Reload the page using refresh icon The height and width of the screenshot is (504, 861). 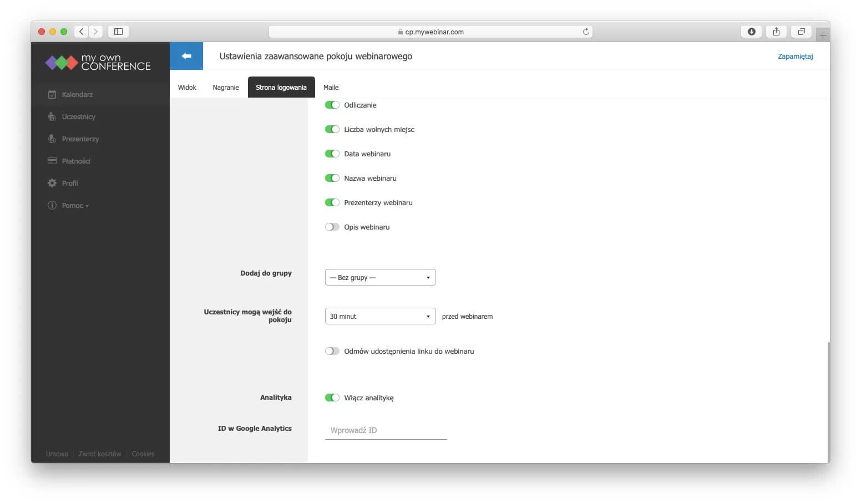tap(586, 32)
